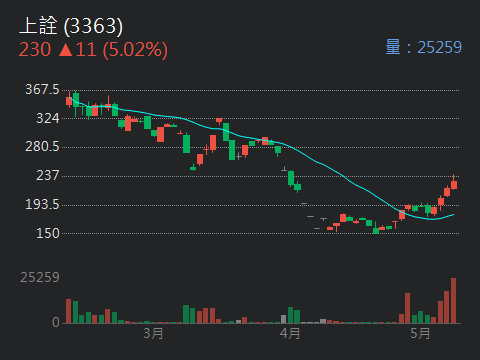Click the tallest red volume bar at far right

point(453,300)
